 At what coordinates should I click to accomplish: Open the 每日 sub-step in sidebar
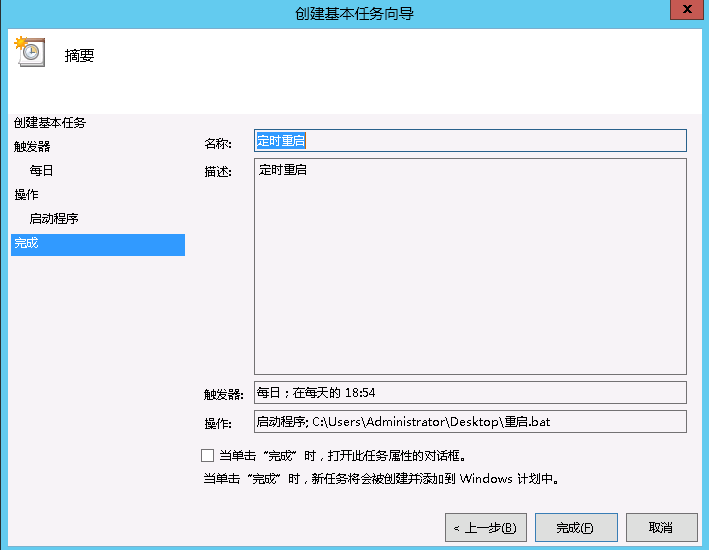coord(42,171)
